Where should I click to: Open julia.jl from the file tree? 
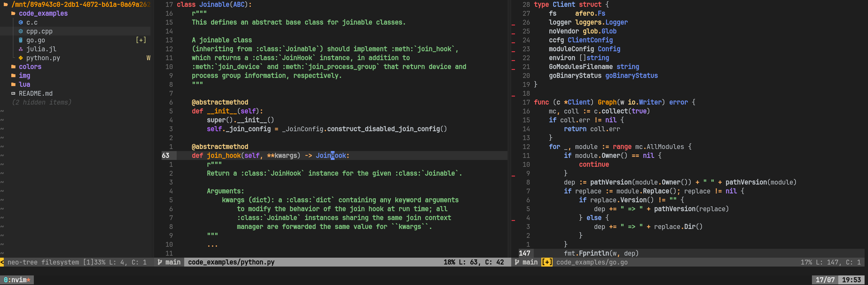pyautogui.click(x=41, y=49)
